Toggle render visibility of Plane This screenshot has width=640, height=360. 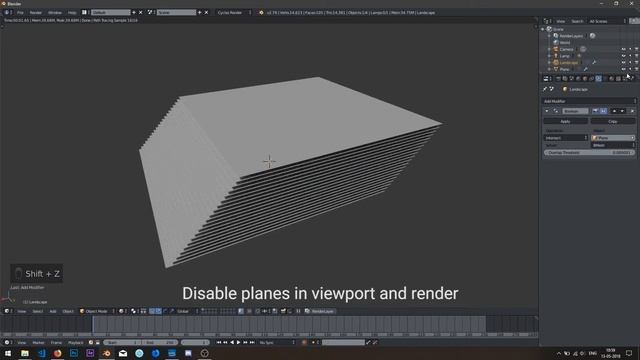(x=636, y=69)
